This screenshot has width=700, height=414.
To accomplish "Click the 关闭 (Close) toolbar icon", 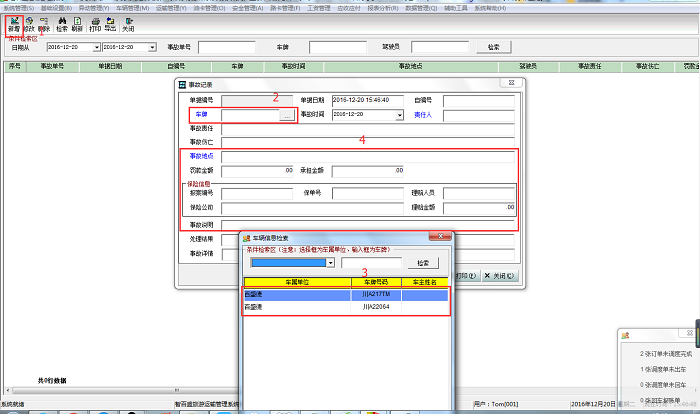I will [128, 23].
